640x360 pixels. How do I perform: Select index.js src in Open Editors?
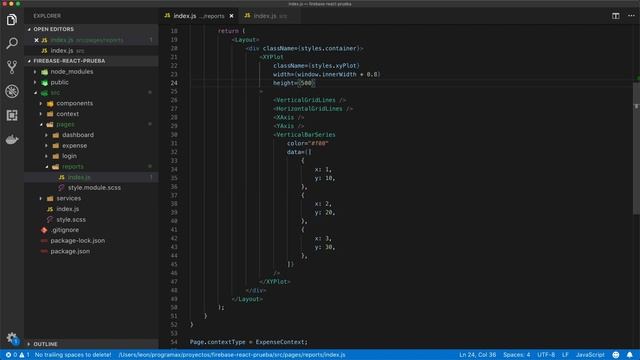coord(91,51)
